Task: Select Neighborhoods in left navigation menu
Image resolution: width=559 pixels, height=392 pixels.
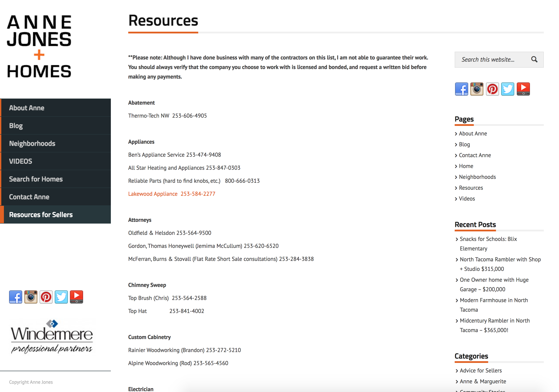Action: coord(55,143)
